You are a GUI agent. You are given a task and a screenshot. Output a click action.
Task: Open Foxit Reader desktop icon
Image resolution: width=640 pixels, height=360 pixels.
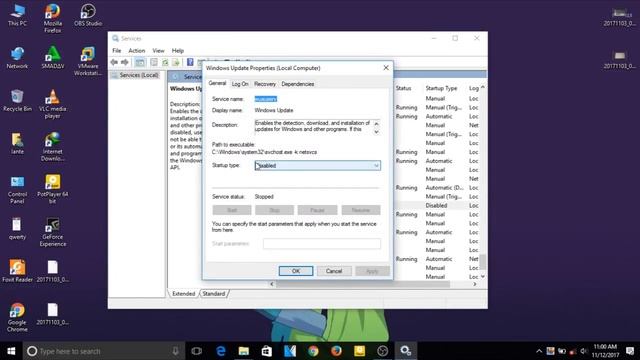pos(17,271)
